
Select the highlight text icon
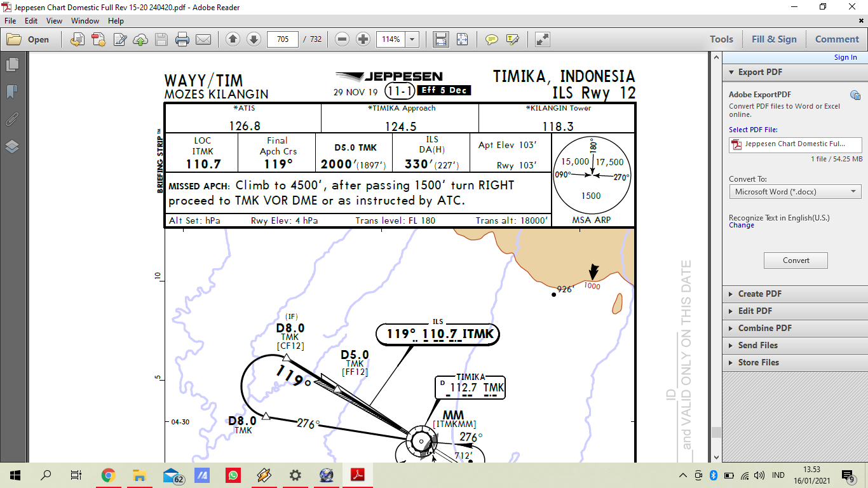[512, 39]
